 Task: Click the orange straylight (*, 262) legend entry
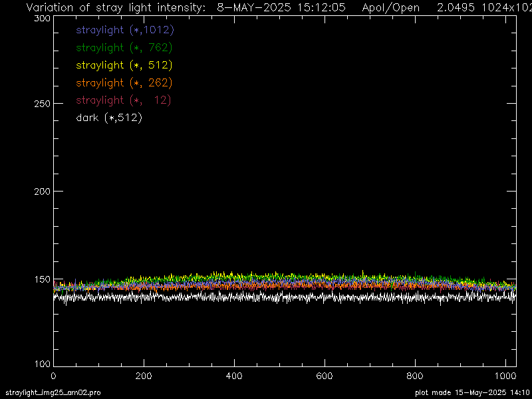(x=124, y=82)
